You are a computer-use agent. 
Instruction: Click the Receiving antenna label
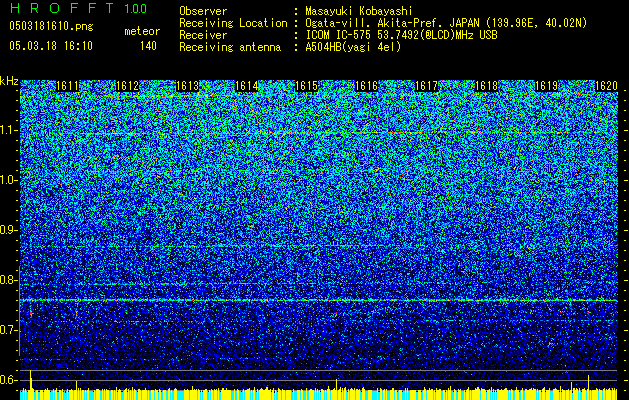[230, 47]
